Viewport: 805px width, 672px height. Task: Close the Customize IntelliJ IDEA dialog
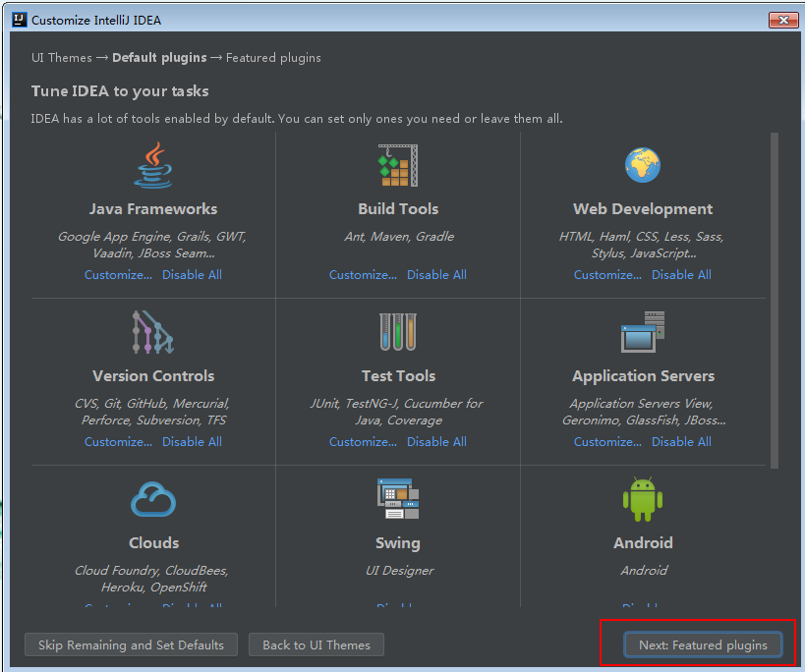click(783, 20)
